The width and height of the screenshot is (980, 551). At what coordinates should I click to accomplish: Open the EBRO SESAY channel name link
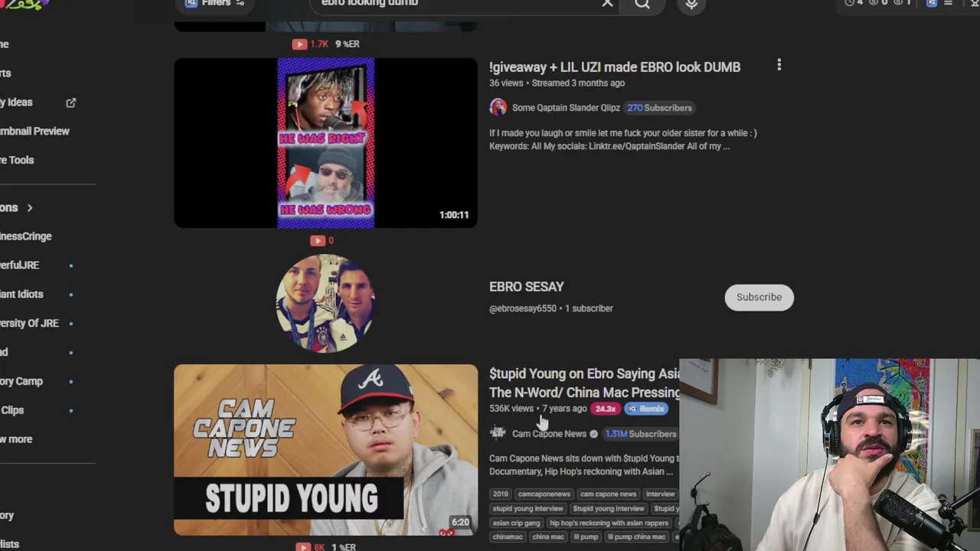click(526, 287)
